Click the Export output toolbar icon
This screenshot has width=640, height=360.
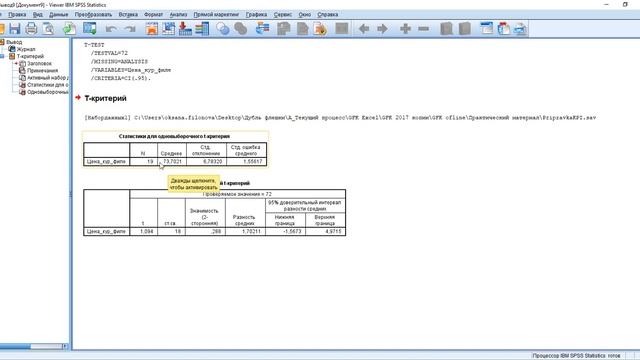pyautogui.click(x=69, y=29)
